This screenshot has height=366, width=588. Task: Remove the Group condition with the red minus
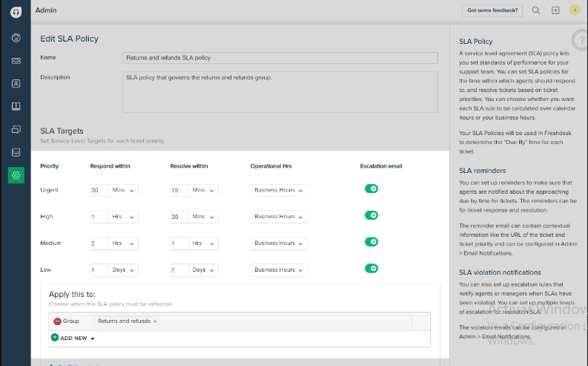[57, 321]
